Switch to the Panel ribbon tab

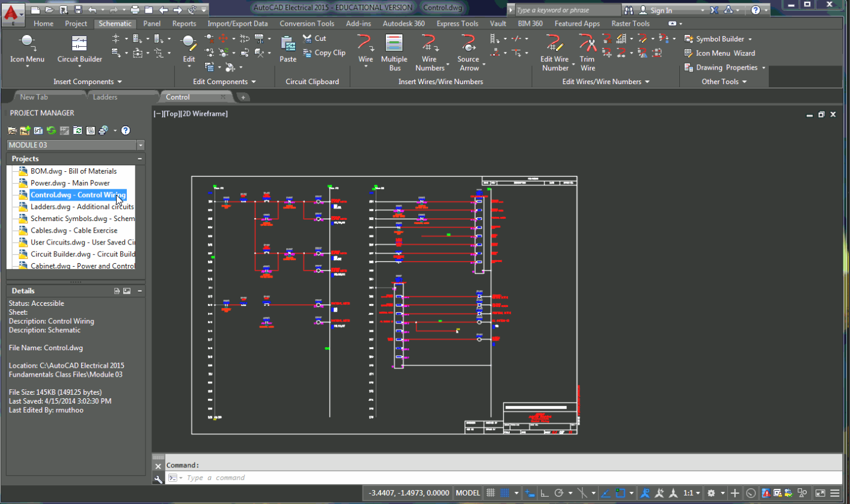pyautogui.click(x=151, y=23)
